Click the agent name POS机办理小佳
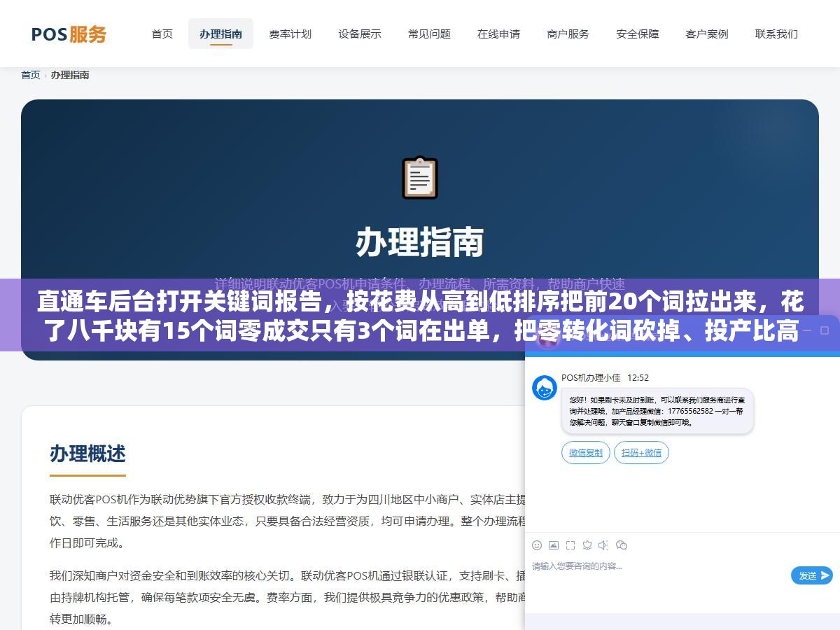Viewport: 840px width, 630px height. [x=591, y=377]
